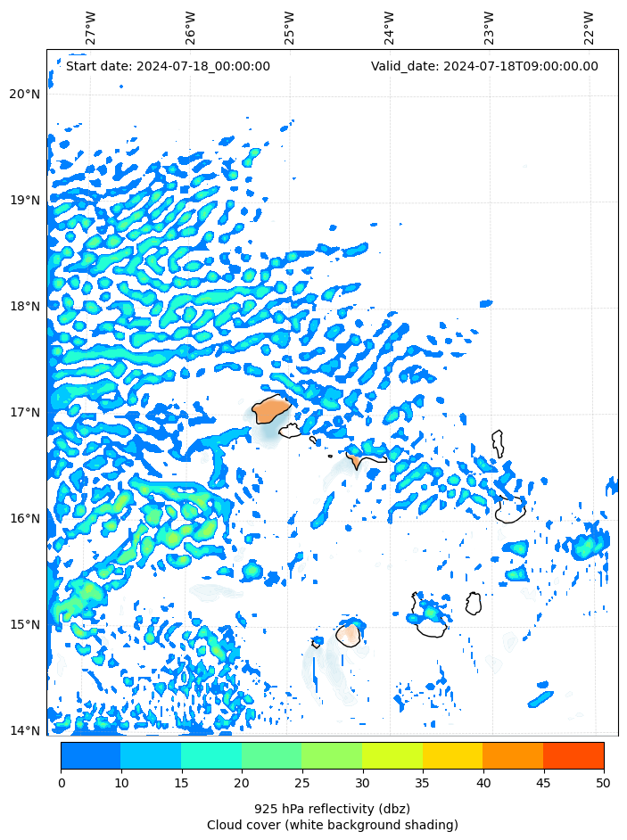Click the 24°W longitude axis label
The width and height of the screenshot is (627, 840).
coord(390,28)
